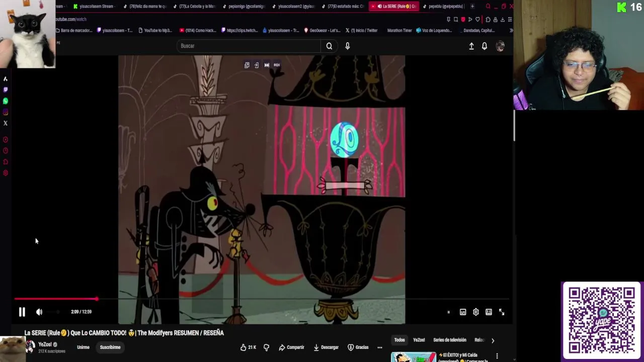Select the Series de televisión chip
Image resolution: width=644 pixels, height=362 pixels.
point(450,340)
